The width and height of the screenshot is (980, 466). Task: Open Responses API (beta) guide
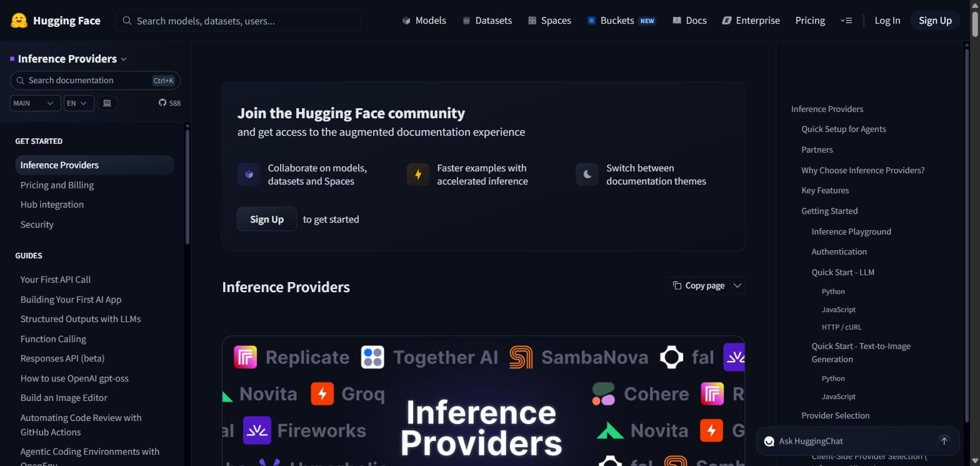[62, 358]
